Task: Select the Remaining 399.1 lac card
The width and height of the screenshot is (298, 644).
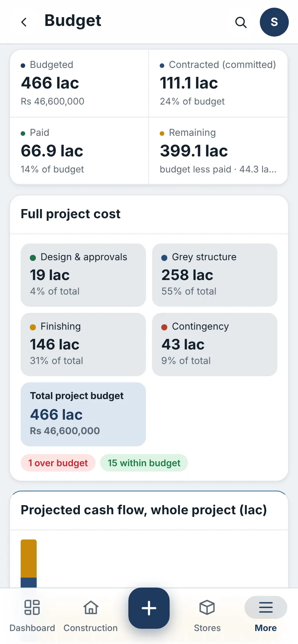Action: tap(218, 151)
